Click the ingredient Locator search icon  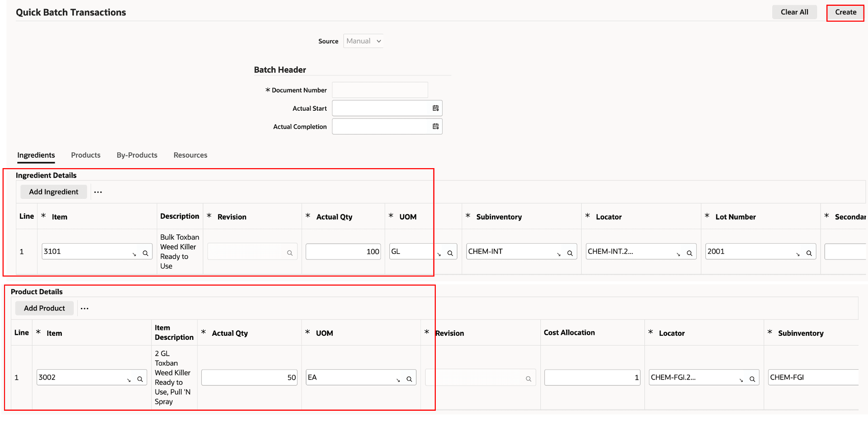(689, 254)
